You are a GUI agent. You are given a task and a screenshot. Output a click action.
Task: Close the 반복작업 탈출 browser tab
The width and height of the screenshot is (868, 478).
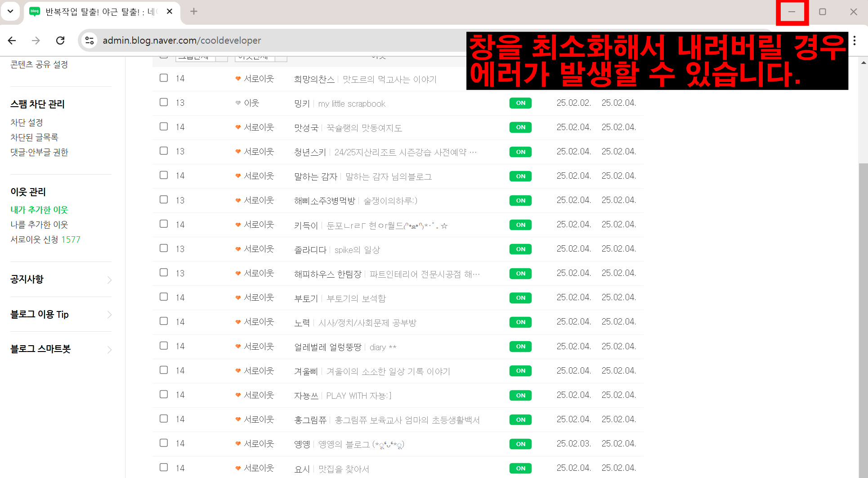[x=170, y=11]
